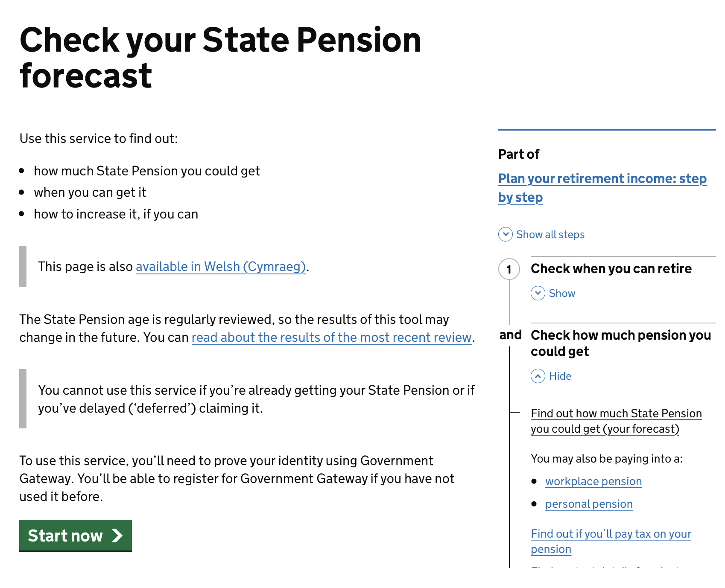Screen dimensions: 725x588
Task: Open Find out if you'll pay tax link
Action: (611, 541)
